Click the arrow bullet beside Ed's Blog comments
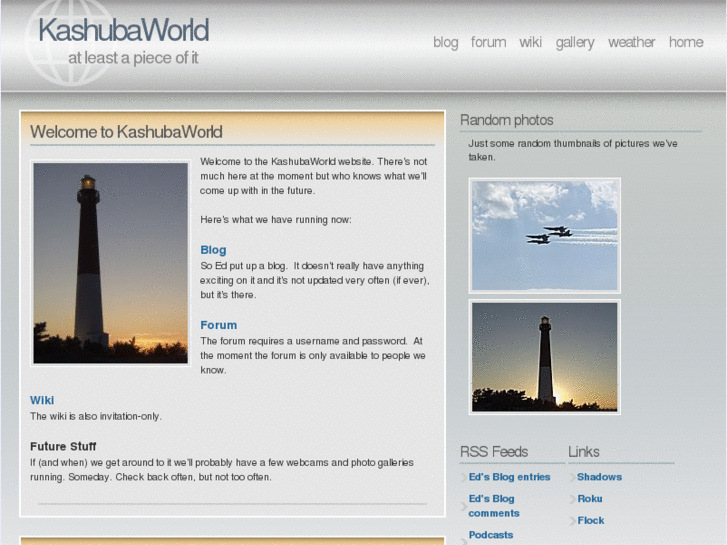This screenshot has width=727, height=545. tap(463, 507)
